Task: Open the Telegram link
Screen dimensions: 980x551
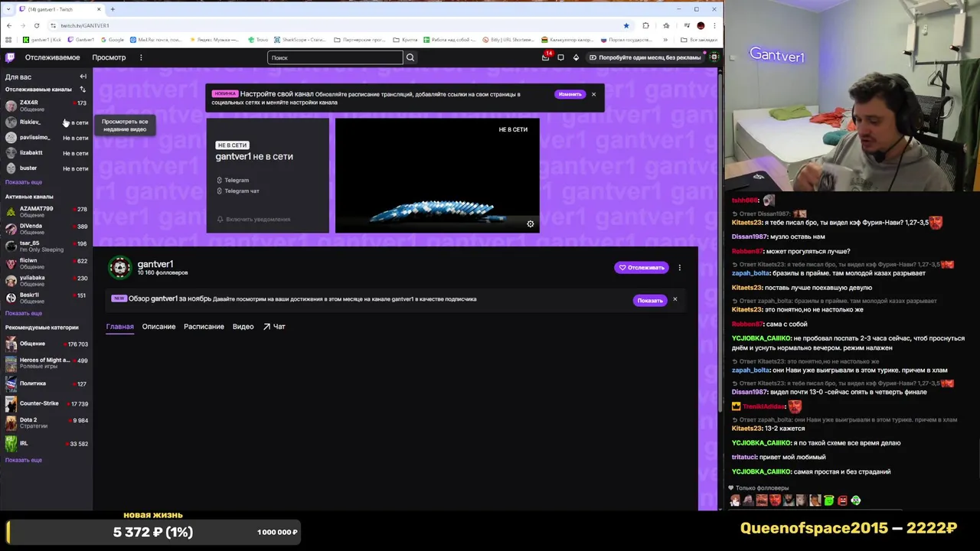Action: 233,180
